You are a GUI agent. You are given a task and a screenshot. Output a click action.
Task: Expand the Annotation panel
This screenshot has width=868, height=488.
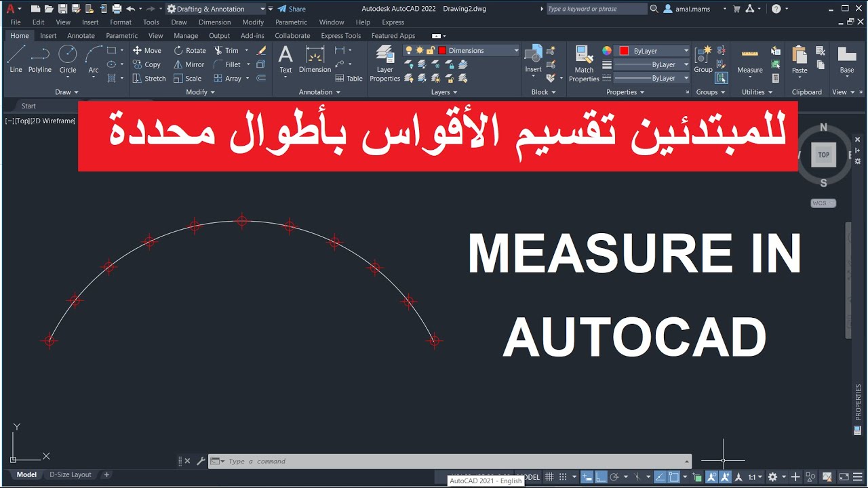(320, 92)
